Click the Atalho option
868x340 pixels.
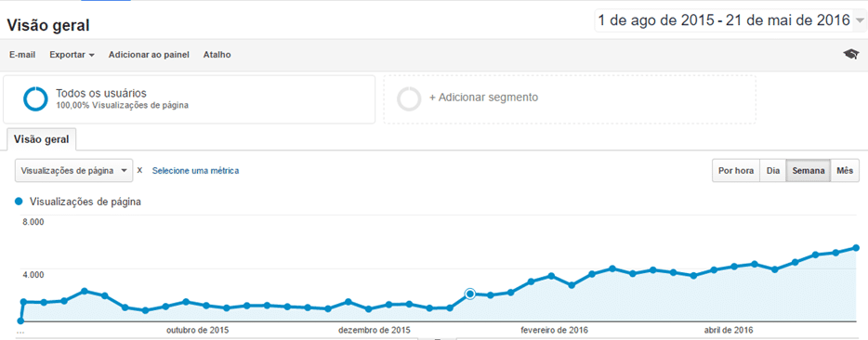pyautogui.click(x=217, y=55)
